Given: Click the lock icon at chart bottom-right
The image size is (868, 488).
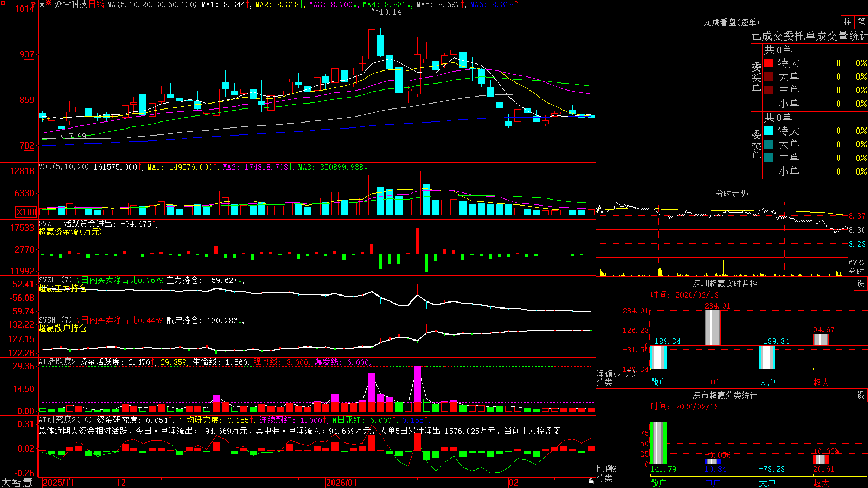Looking at the screenshot, I should (x=591, y=481).
